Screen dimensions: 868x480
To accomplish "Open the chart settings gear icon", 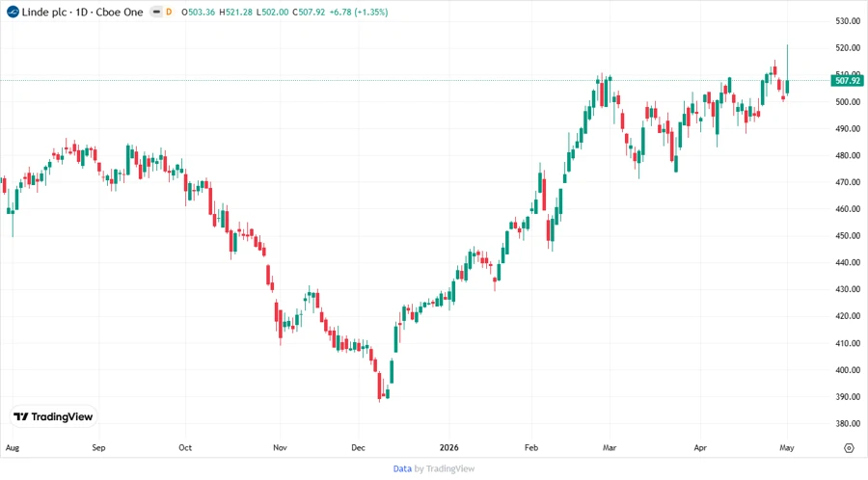I will 849,448.
